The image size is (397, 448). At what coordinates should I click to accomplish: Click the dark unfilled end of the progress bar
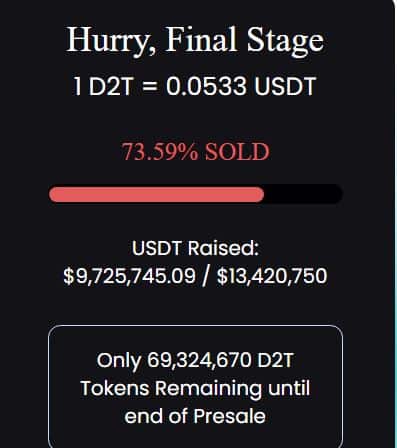coord(303,194)
